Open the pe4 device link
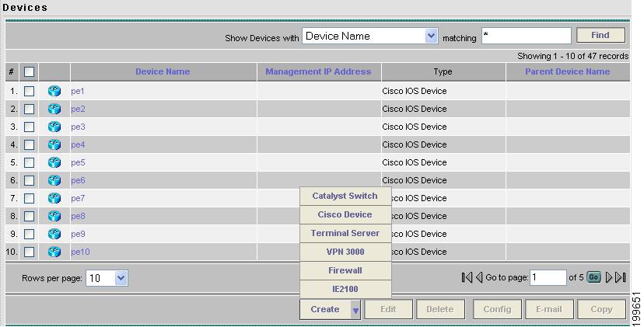644x327 pixels. coord(78,144)
